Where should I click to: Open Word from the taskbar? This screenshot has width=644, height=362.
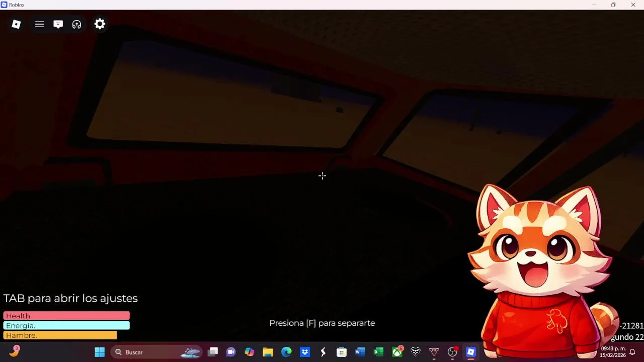pyautogui.click(x=360, y=352)
